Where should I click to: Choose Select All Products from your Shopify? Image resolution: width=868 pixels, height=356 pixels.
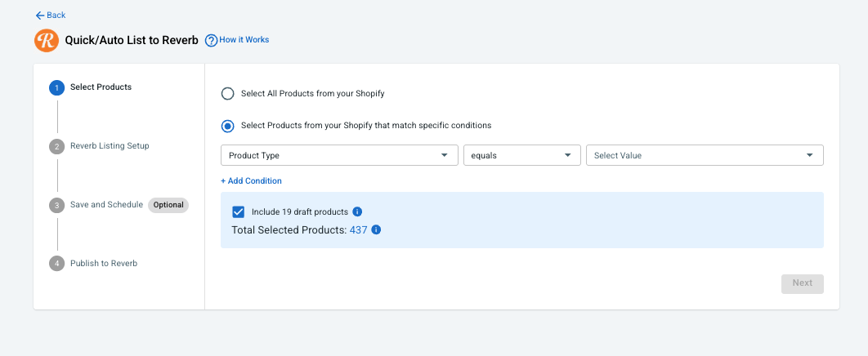(227, 93)
